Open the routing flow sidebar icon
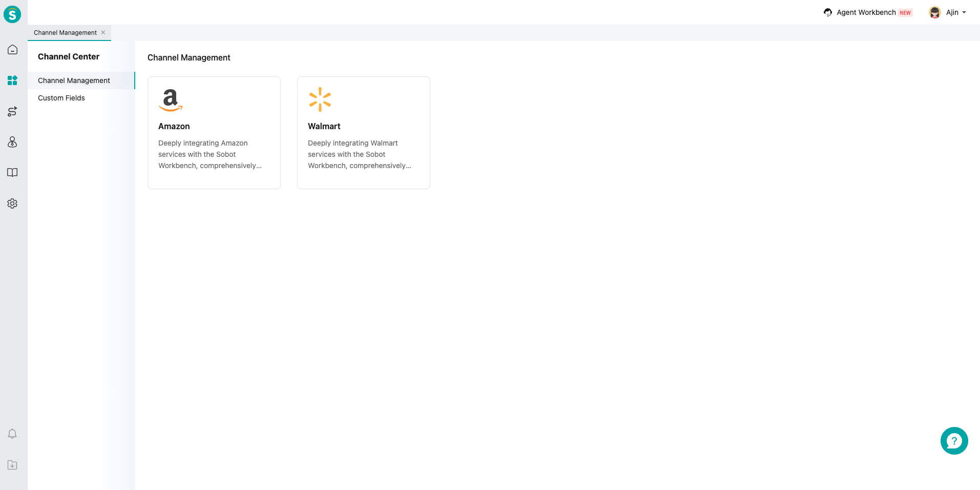Screen dimensions: 980x490 point(12,111)
